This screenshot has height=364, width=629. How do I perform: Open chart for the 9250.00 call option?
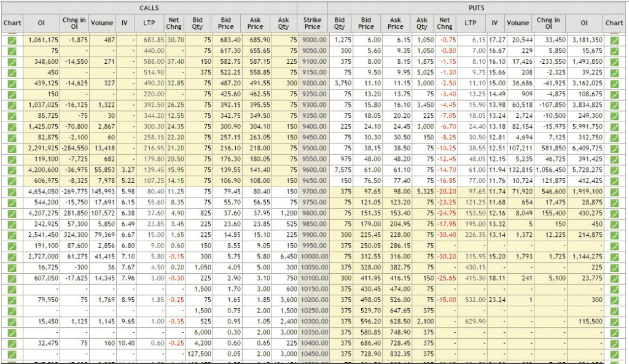(x=12, y=95)
